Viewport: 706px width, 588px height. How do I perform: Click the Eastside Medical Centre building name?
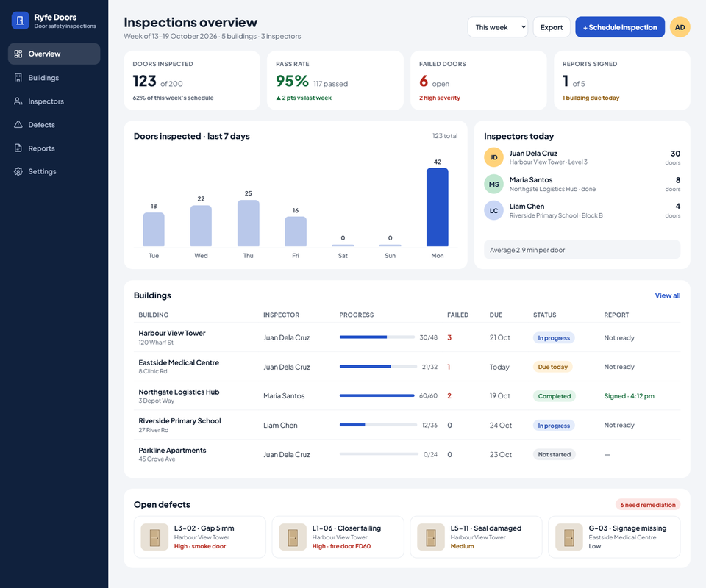click(x=179, y=362)
